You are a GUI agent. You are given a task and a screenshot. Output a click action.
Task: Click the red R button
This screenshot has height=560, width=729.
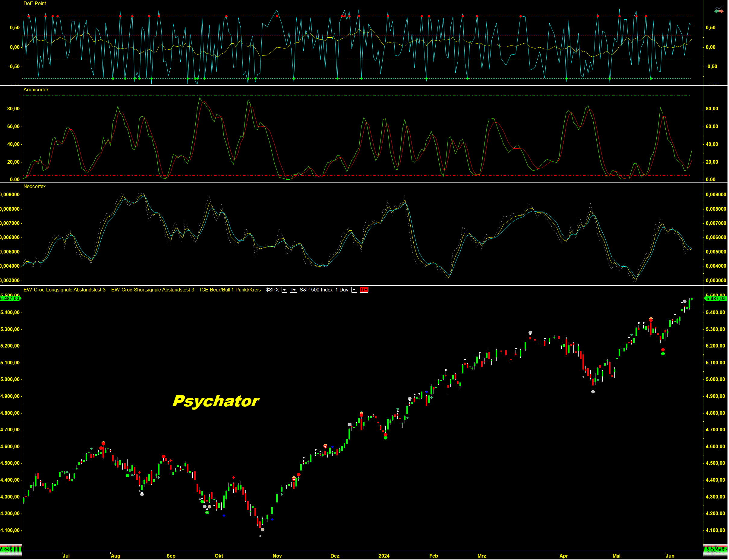(x=364, y=290)
